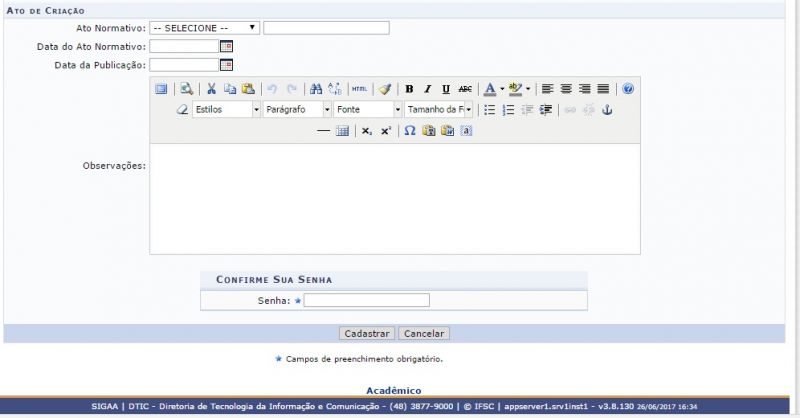
Task: Toggle superscript formatting
Action: pos(386,131)
